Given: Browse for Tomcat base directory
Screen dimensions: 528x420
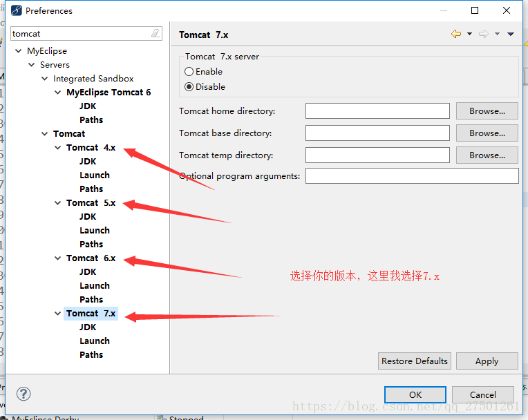Looking at the screenshot, I should [x=487, y=133].
